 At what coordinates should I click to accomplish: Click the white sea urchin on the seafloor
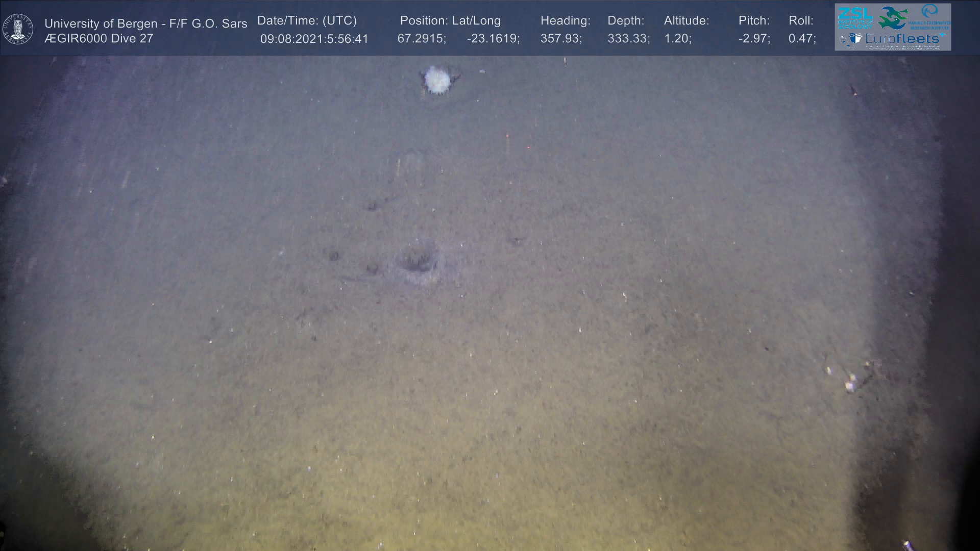tap(437, 80)
